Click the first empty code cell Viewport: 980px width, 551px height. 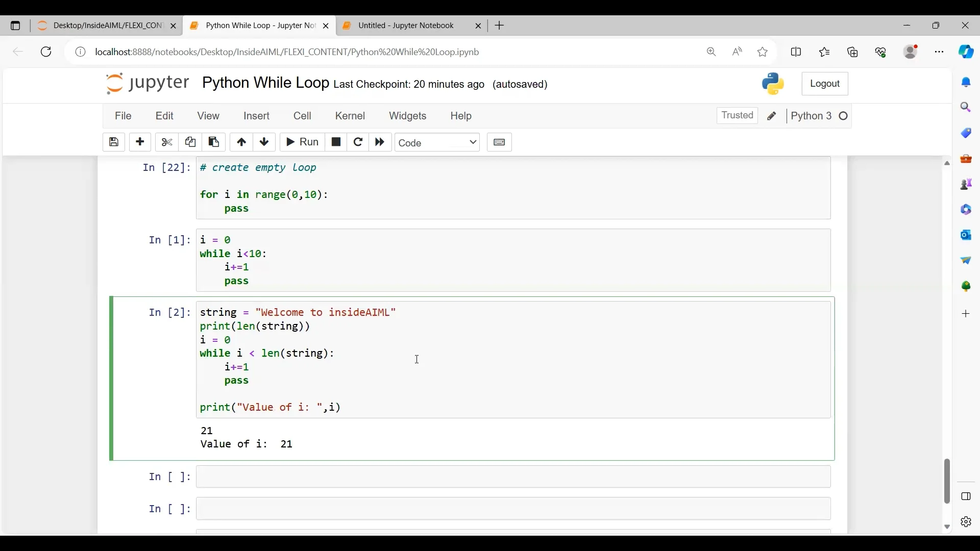tap(513, 477)
